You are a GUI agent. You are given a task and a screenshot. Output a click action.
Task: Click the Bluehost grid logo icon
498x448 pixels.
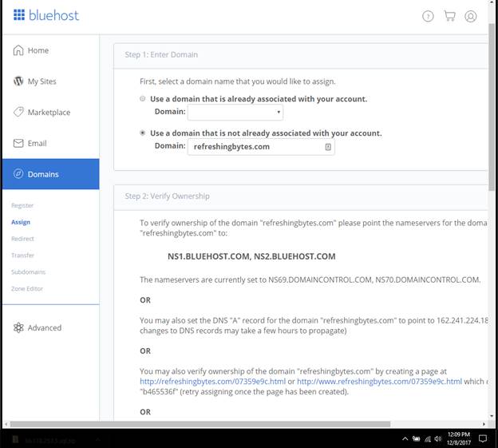point(19,15)
